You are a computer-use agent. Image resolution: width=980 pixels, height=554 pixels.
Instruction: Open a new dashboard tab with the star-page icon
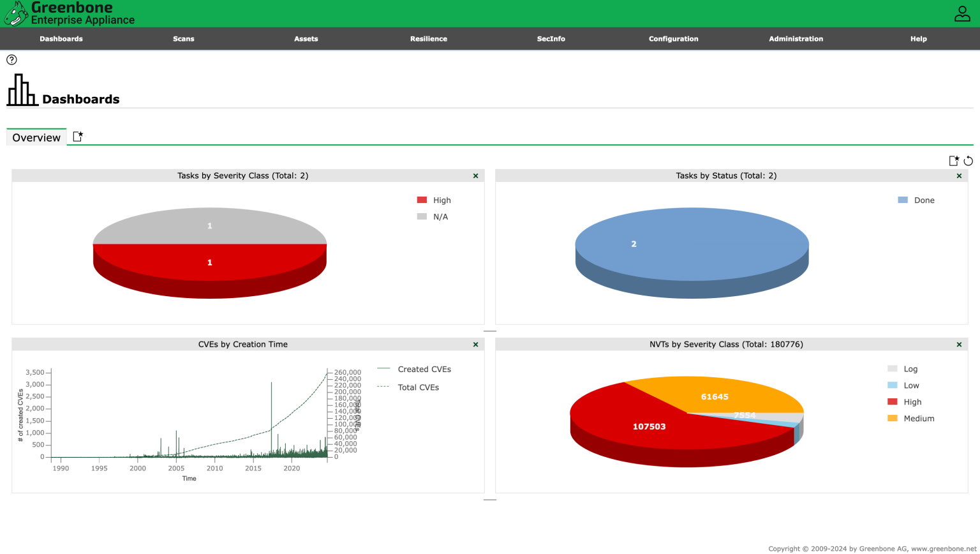coord(77,136)
